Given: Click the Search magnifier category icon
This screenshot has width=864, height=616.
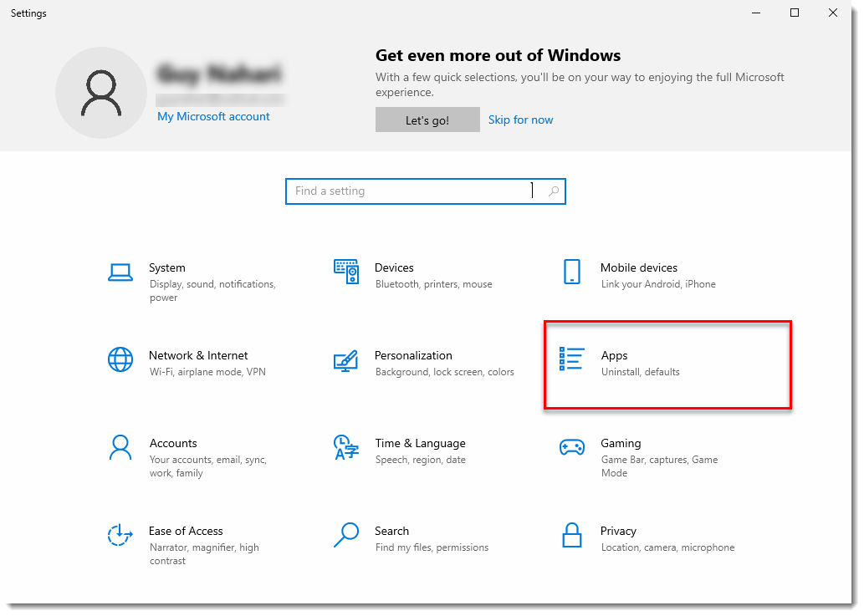Looking at the screenshot, I should point(346,535).
